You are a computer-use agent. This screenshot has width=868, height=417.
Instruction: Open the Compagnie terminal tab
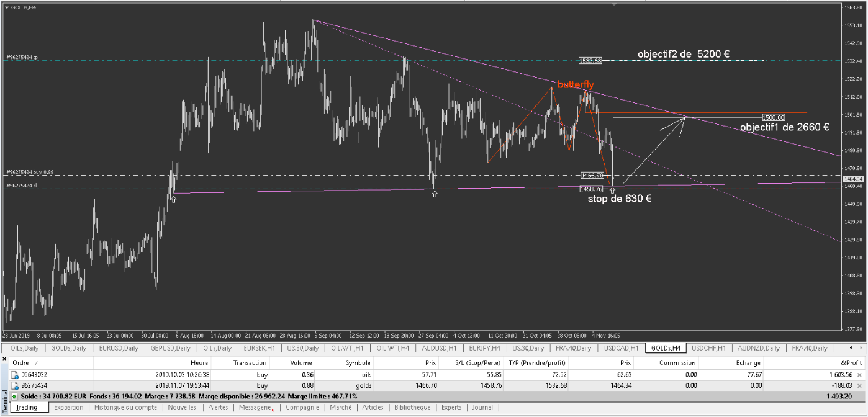[x=301, y=408]
